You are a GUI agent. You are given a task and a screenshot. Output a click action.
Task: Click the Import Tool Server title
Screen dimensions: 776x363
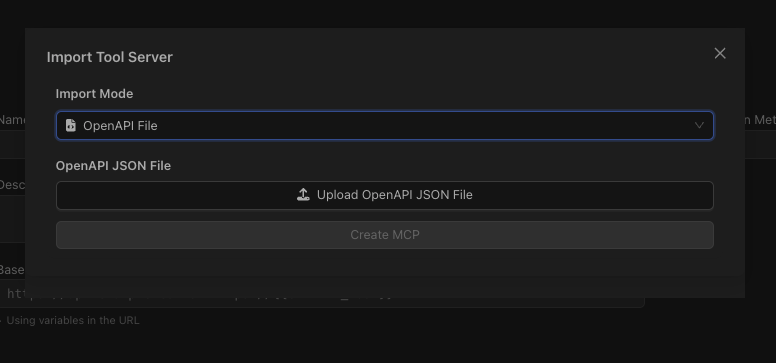click(109, 57)
